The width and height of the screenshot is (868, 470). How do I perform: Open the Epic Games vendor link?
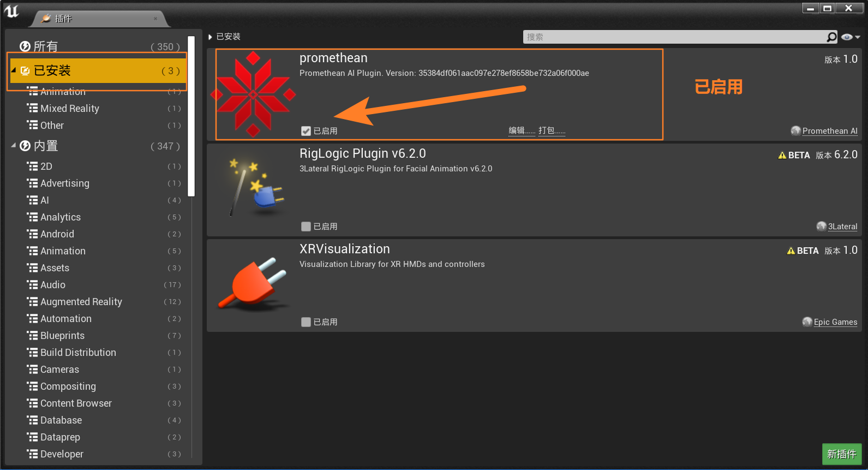[836, 322]
